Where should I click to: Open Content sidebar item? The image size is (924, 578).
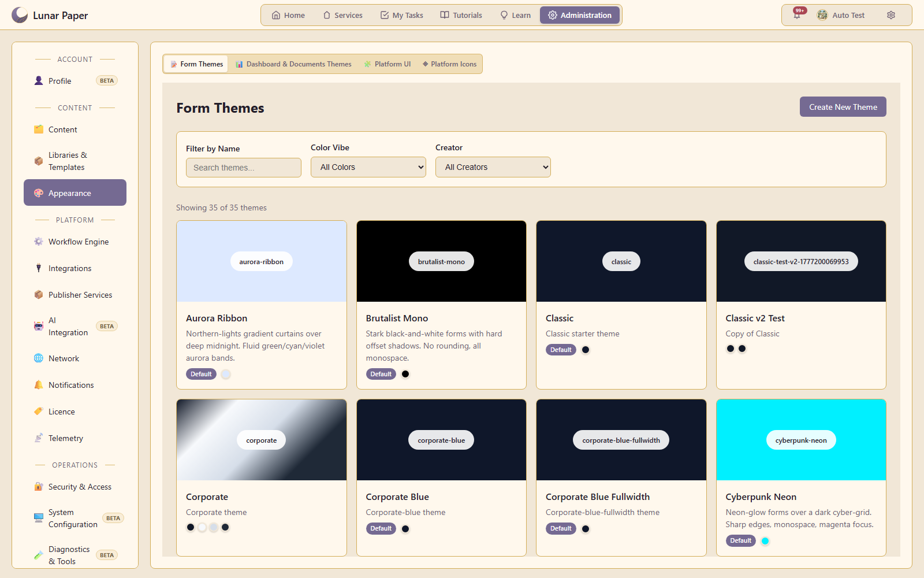coord(75,129)
